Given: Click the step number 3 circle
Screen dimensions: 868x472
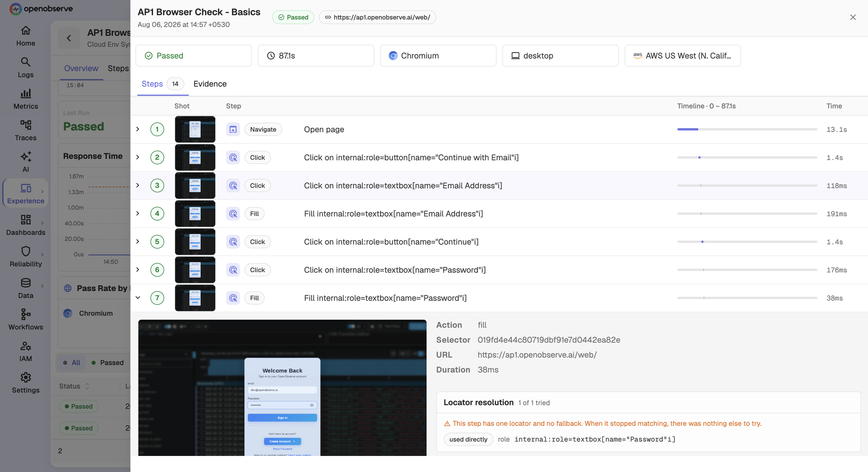Looking at the screenshot, I should [157, 186].
